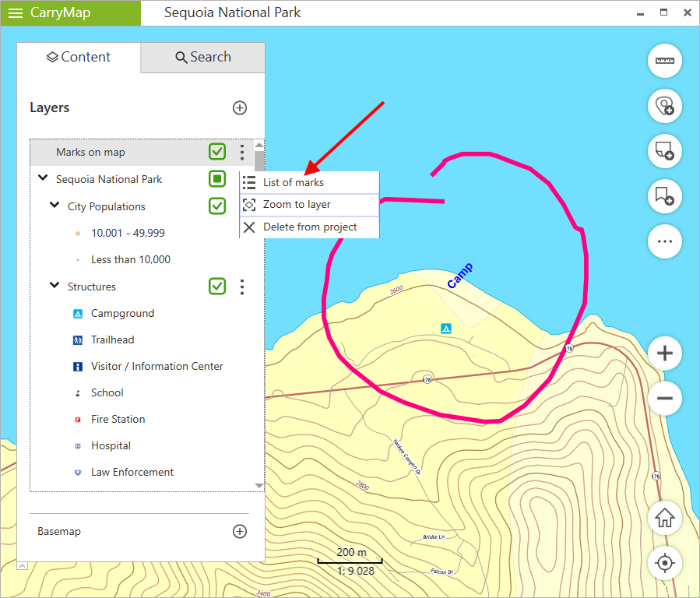
Task: Center map on my current location
Action: (664, 562)
